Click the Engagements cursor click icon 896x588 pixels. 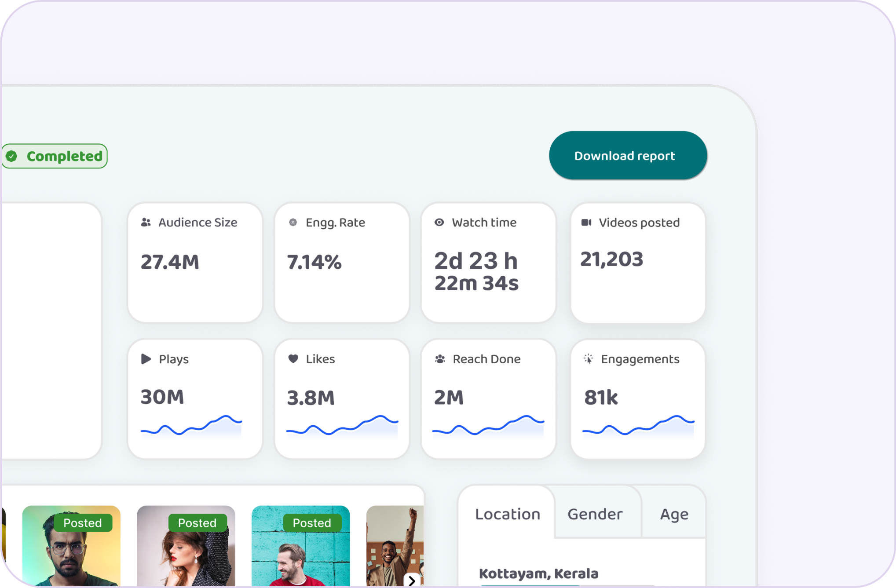589,359
